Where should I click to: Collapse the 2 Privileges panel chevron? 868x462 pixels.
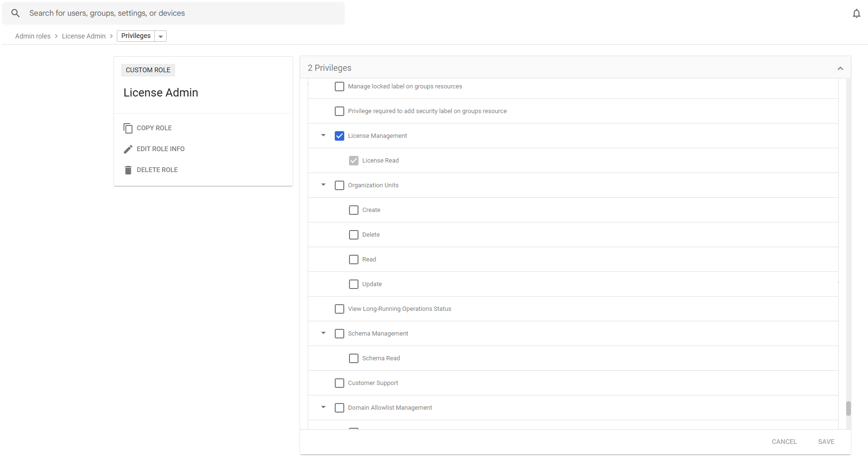click(x=840, y=68)
